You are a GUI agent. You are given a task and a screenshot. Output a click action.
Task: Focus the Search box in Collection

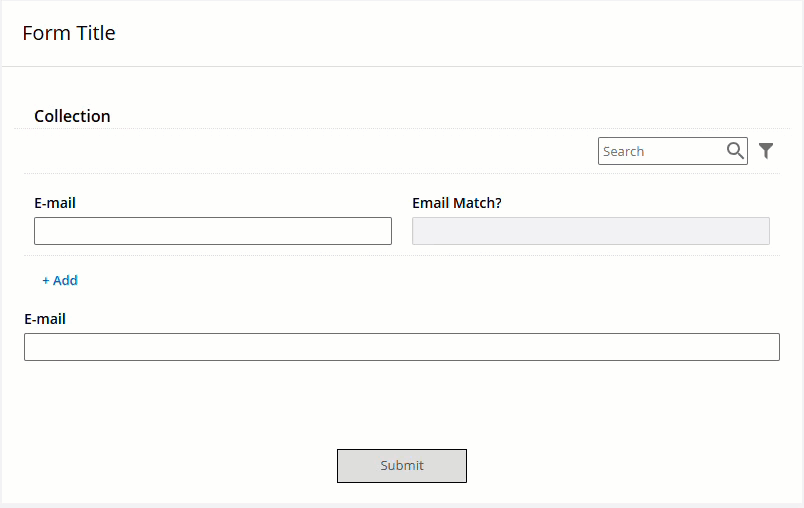(x=673, y=151)
